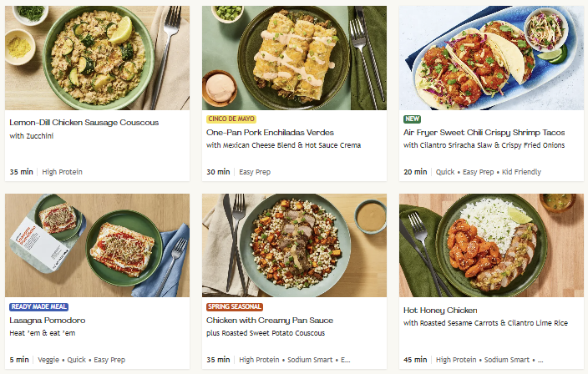Click "with Mexican Cheese Blend & Hot Sauce Crema"

(x=283, y=145)
